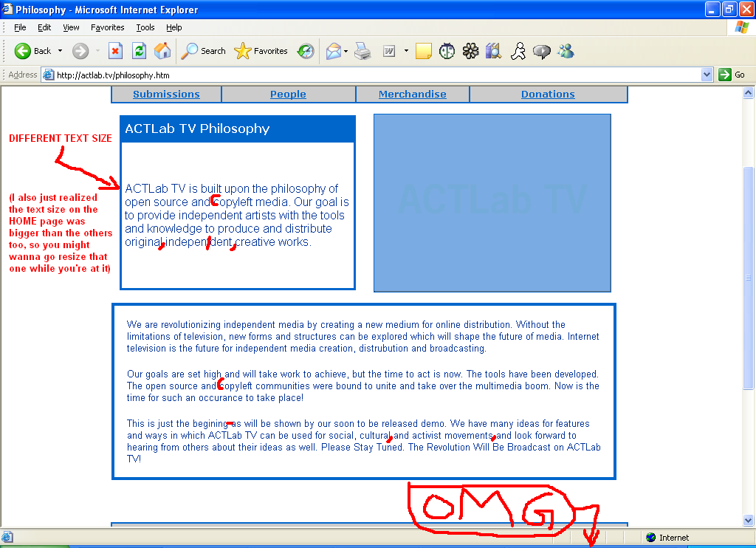
Task: Open the Tools menu
Action: pos(145,27)
